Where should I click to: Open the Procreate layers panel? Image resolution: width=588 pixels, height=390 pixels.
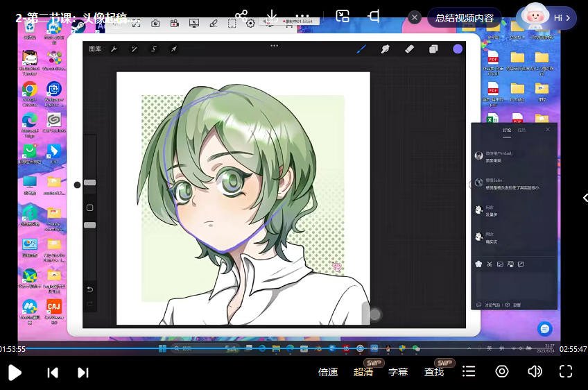point(433,49)
